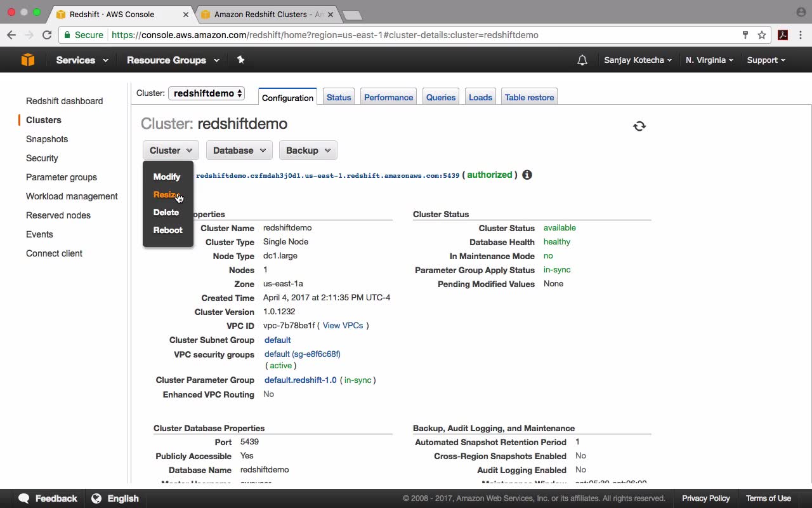The image size is (812, 508).
Task: Collapse the Cluster actions dropdown
Action: [171, 150]
